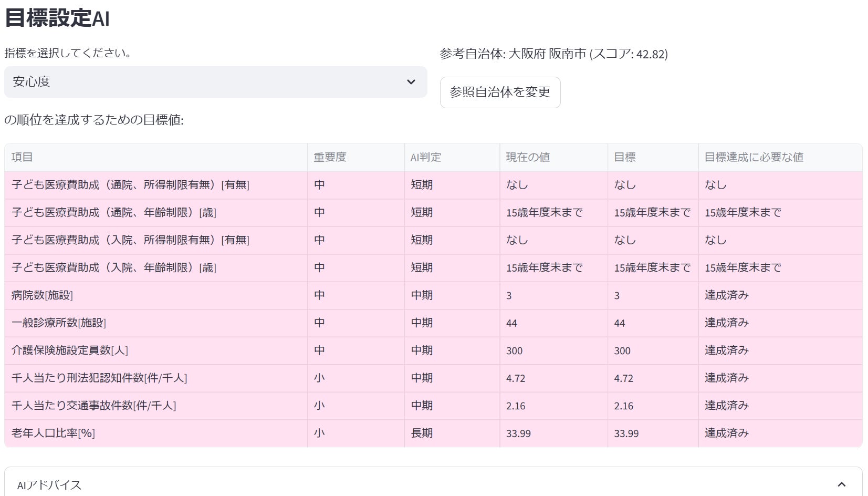
Task: Select the 病院数[施設] row cell
Action: click(42, 295)
